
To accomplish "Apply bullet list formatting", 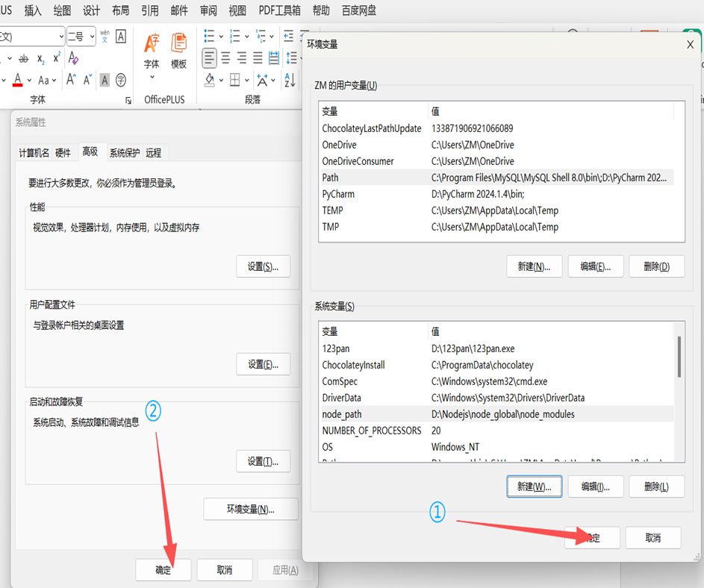I will [209, 36].
